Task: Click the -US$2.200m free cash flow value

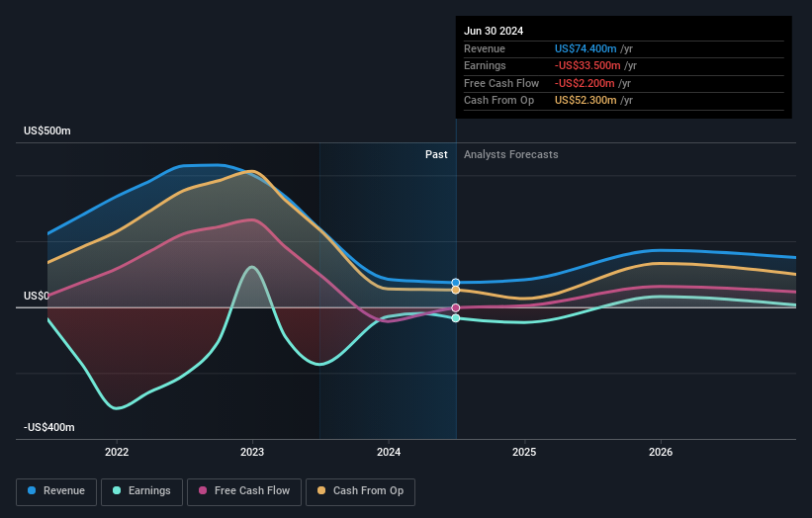Action: coord(585,83)
